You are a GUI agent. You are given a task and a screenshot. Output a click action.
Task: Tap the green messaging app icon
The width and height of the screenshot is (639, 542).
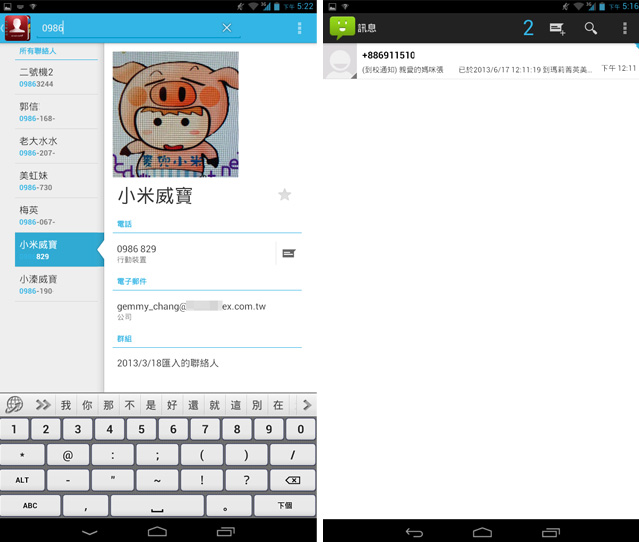pyautogui.click(x=342, y=28)
